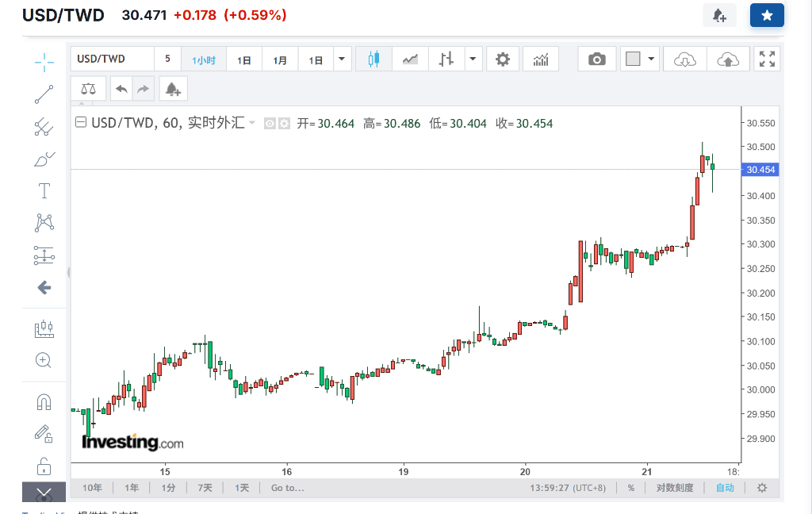The width and height of the screenshot is (812, 514).
Task: Click the Go to... button
Action: tap(287, 488)
